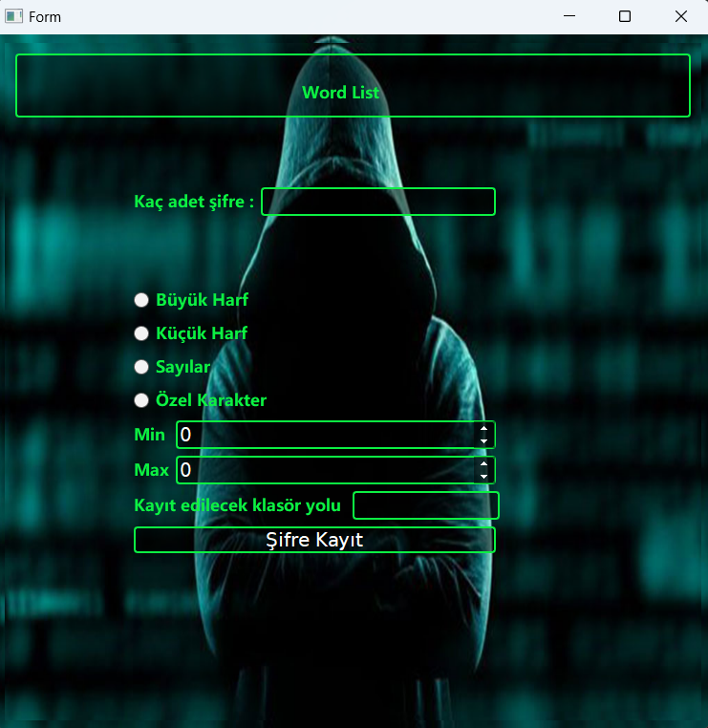
Task: Decrease the Min value with down arrow
Action: click(483, 441)
